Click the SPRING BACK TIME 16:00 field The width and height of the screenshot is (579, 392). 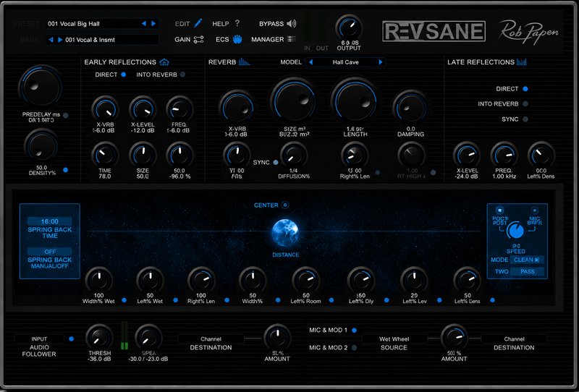49,221
